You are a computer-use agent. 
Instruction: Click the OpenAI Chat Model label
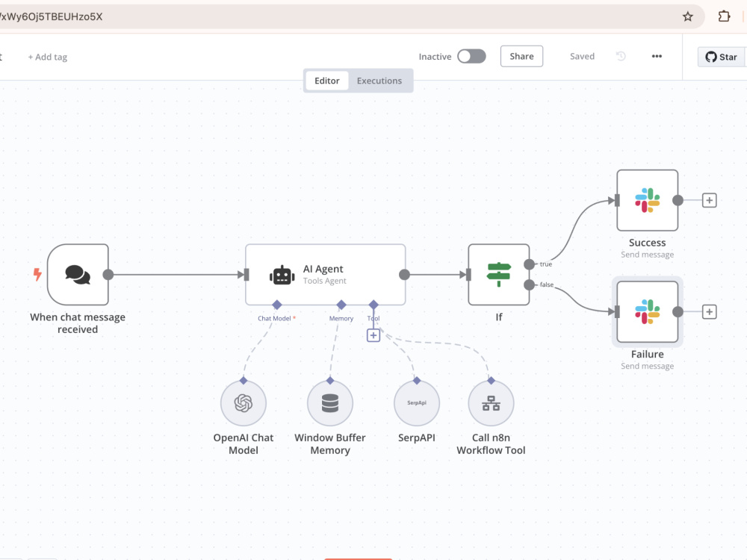pyautogui.click(x=244, y=444)
